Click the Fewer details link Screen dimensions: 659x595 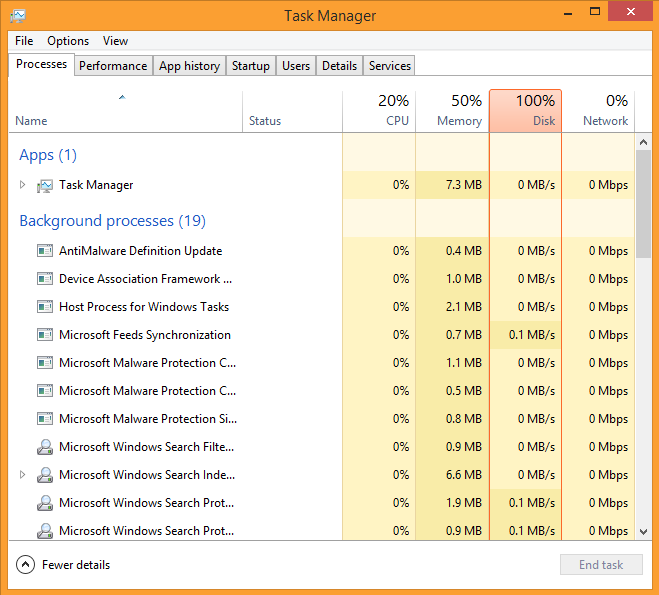pos(76,565)
